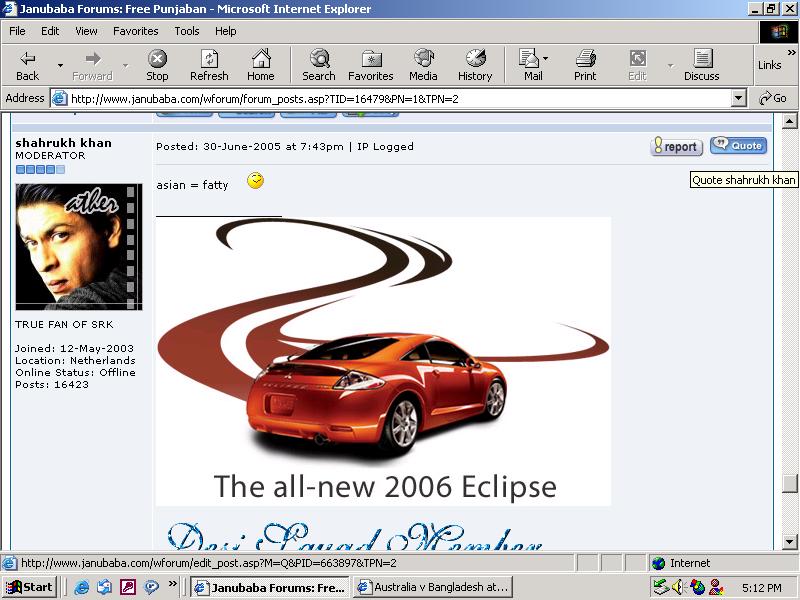The width and height of the screenshot is (800, 600).
Task: Open the Back history dropdown arrow
Action: (x=60, y=65)
